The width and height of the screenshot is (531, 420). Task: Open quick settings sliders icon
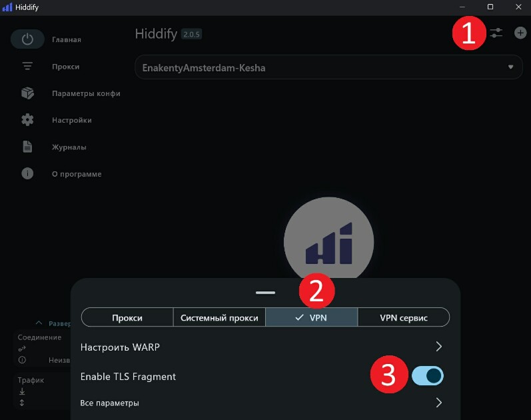point(496,33)
